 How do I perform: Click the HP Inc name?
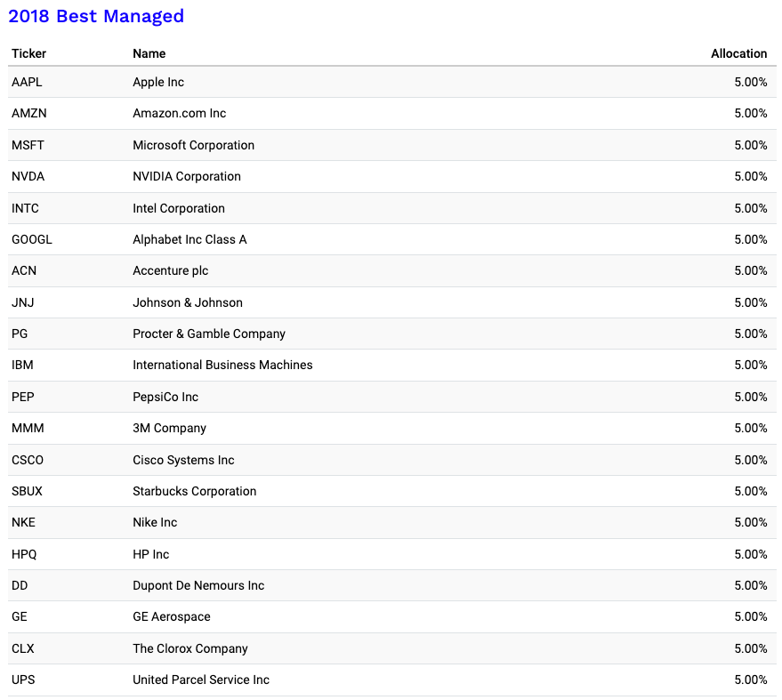pyautogui.click(x=150, y=554)
